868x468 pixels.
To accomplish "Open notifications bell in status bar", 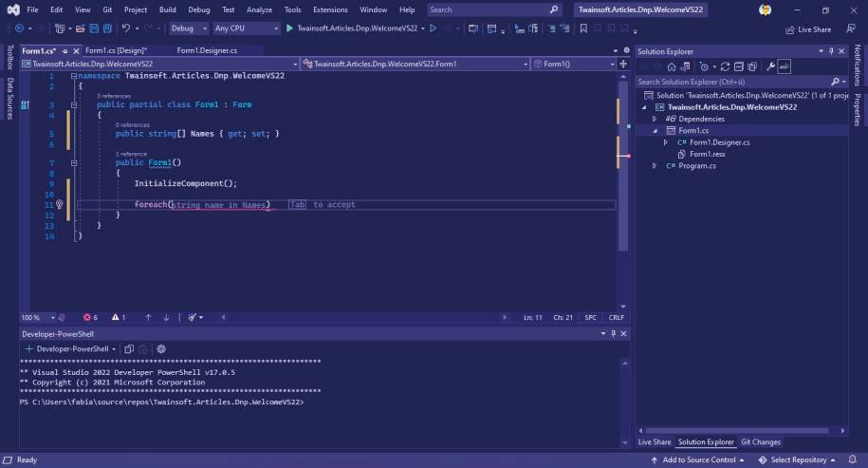I will tap(853, 459).
